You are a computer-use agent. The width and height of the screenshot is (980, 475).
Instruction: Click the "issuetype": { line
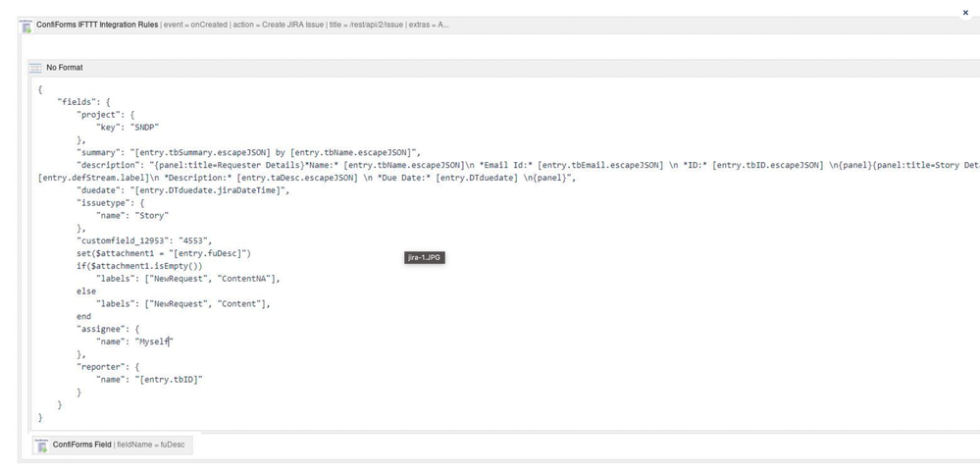coord(111,203)
